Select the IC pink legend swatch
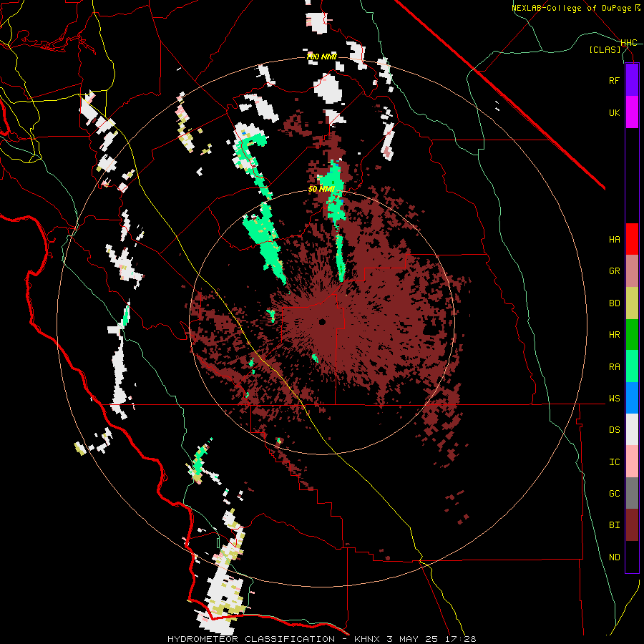Screen dimensions: 644x644 click(632, 462)
